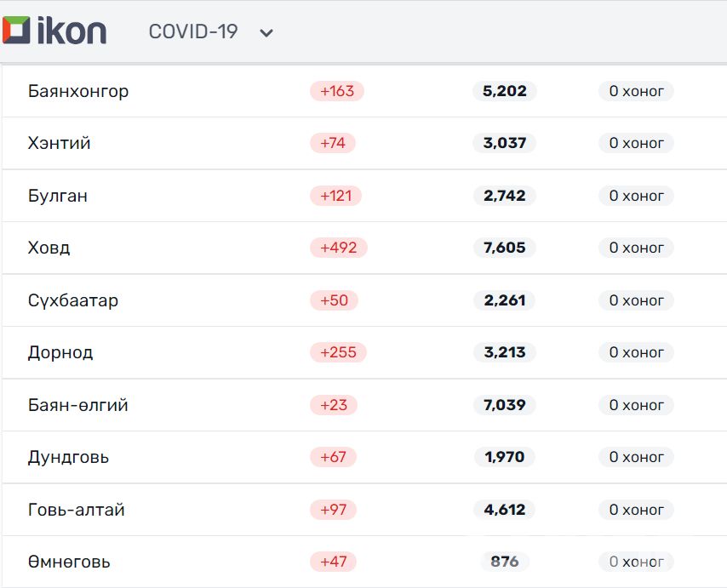Click the 0 хоног badge for Өмнөговь

(x=636, y=562)
